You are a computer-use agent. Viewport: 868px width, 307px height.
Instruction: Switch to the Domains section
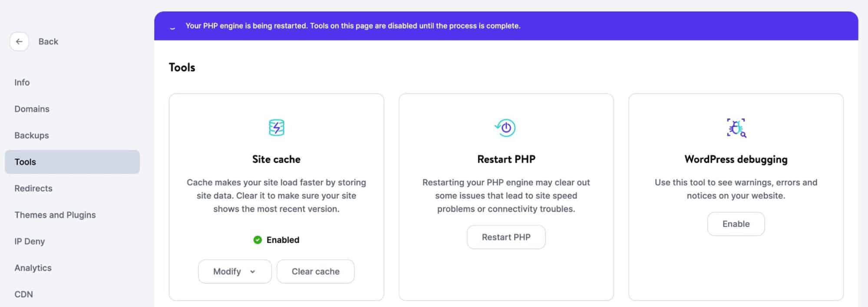[x=32, y=109]
